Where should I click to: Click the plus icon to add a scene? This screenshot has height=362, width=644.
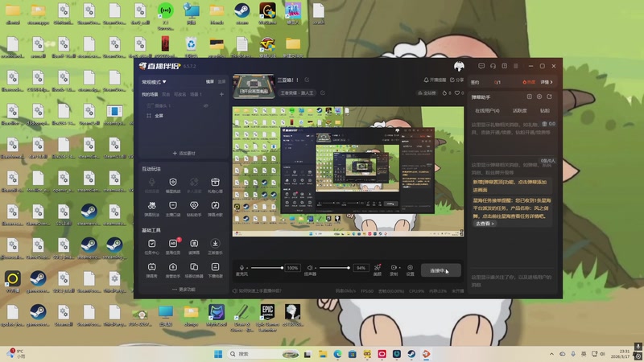point(221,94)
